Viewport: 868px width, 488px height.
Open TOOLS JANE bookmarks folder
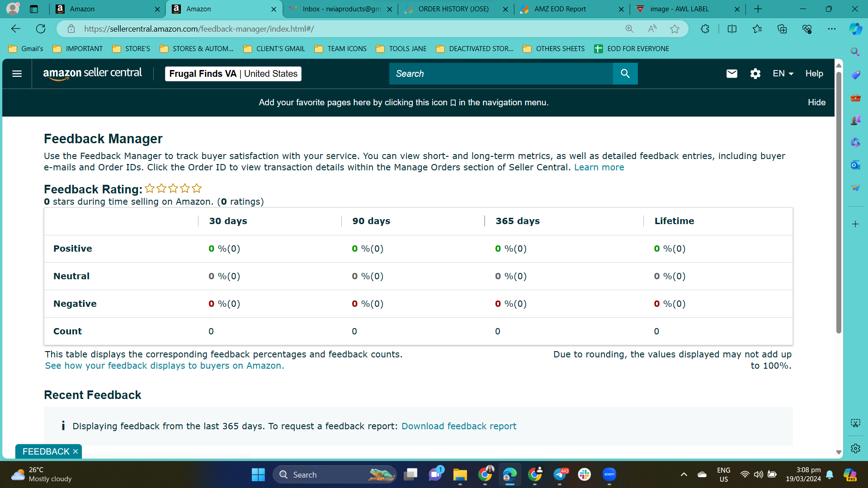401,49
